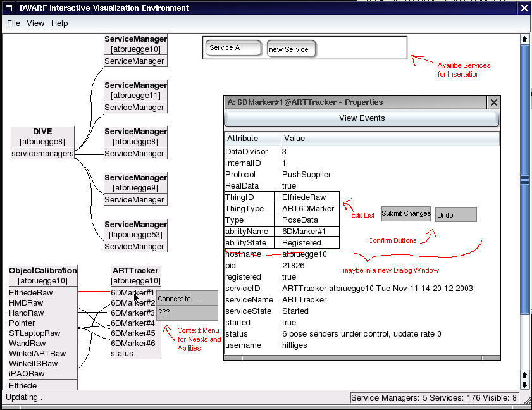Click the Protocol value PushSupplier
The height and width of the screenshot is (410, 532).
(x=306, y=175)
